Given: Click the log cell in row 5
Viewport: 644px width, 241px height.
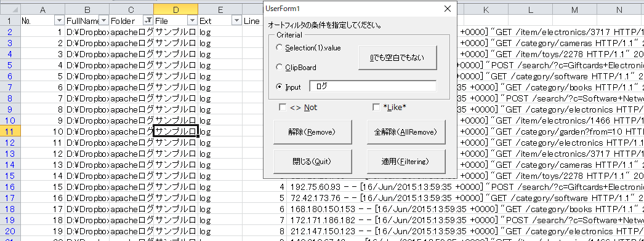Looking at the screenshot, I should (x=220, y=65).
